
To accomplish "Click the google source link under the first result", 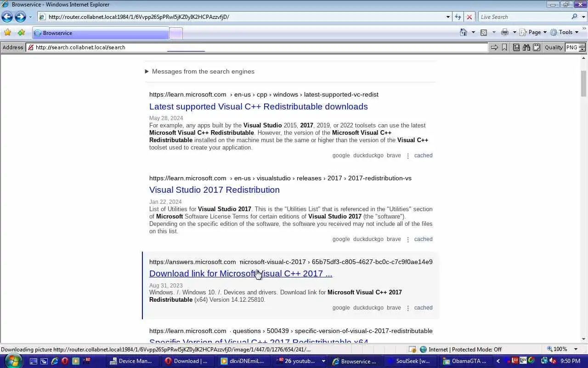I will click(341, 155).
